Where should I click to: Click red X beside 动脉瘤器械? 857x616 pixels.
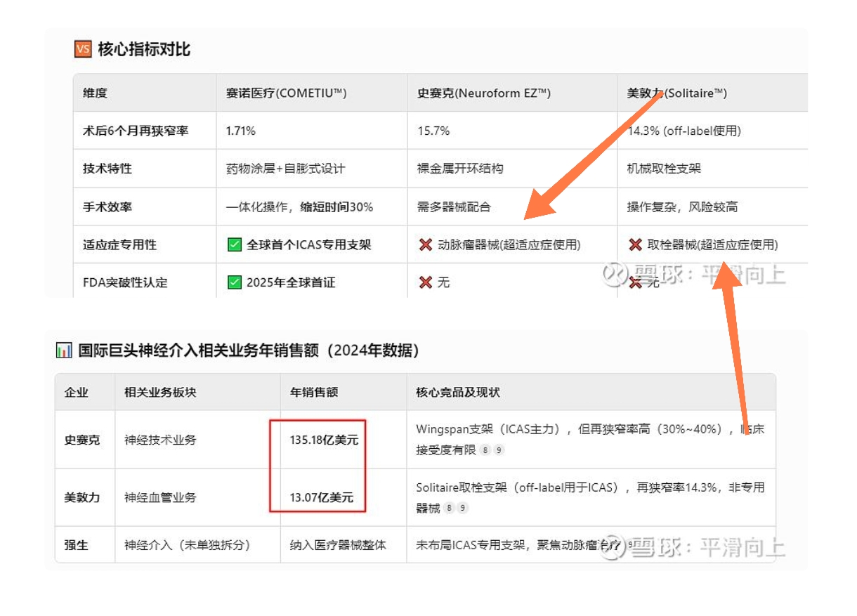pyautogui.click(x=425, y=245)
